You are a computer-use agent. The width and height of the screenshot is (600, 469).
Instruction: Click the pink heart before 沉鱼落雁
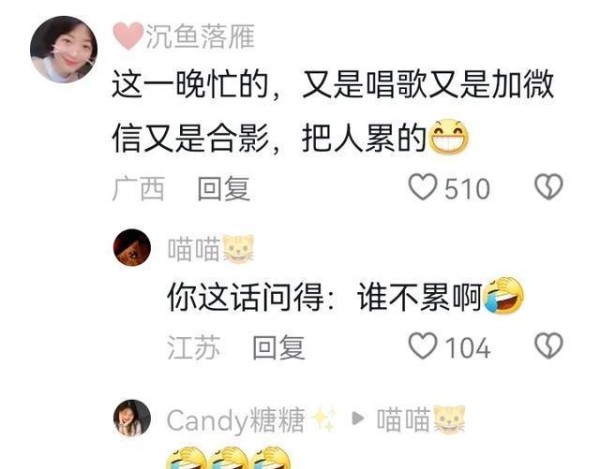[x=128, y=36]
